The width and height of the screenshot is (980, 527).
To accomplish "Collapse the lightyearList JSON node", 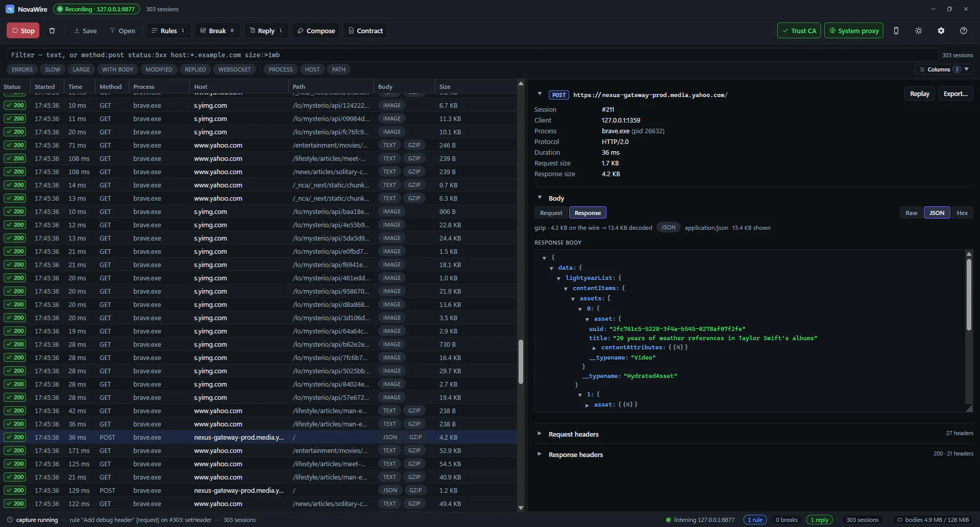I will (x=558, y=278).
